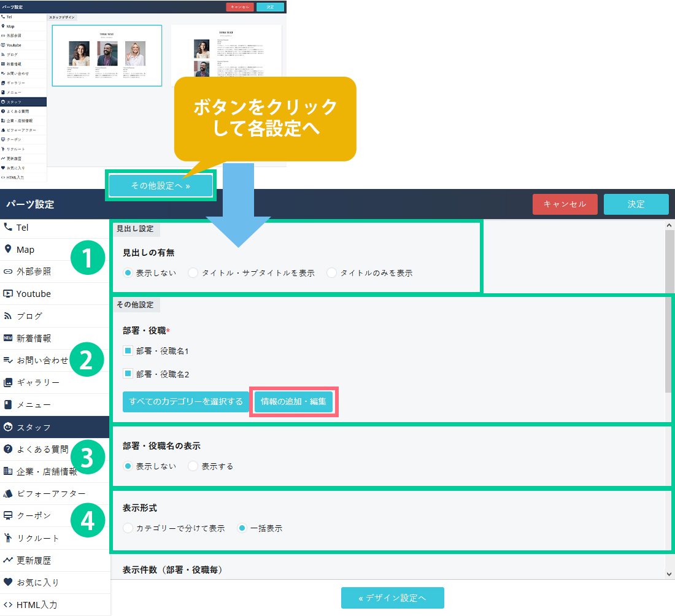
Task: Click the クーポン icon in sidebar
Action: click(x=8, y=515)
